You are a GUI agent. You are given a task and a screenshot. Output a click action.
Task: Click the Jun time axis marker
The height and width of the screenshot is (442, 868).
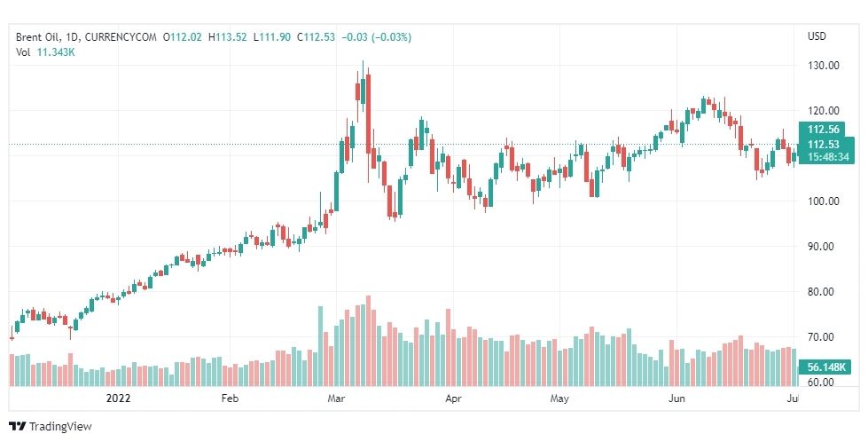tap(677, 399)
